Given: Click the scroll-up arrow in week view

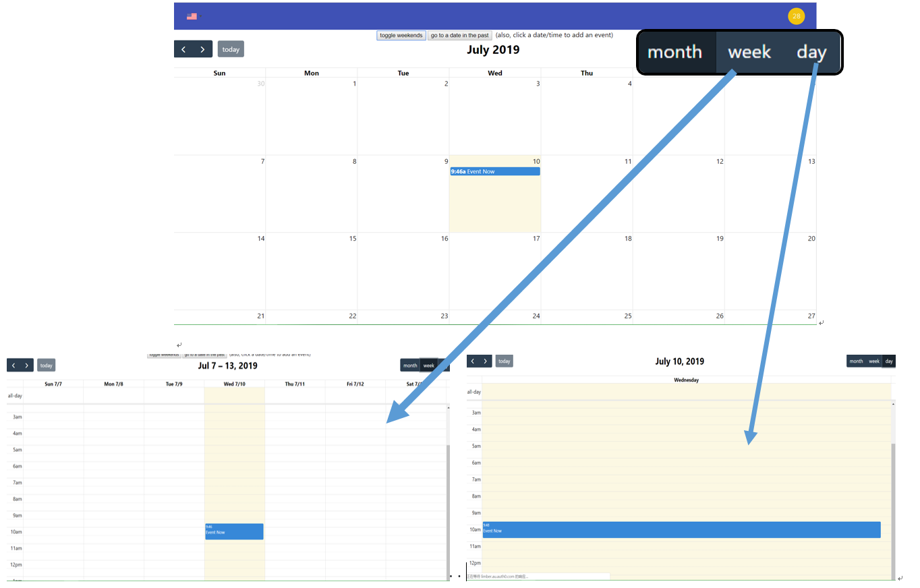Looking at the screenshot, I should tap(449, 408).
